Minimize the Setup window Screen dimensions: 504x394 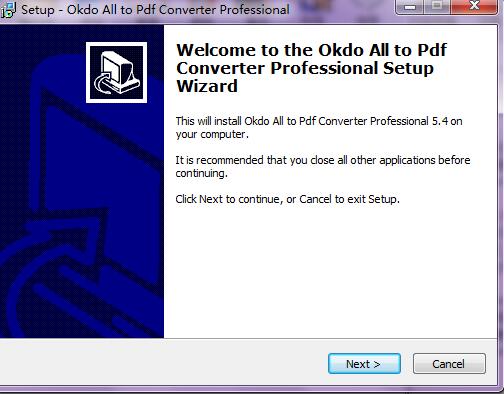pos(410,7)
